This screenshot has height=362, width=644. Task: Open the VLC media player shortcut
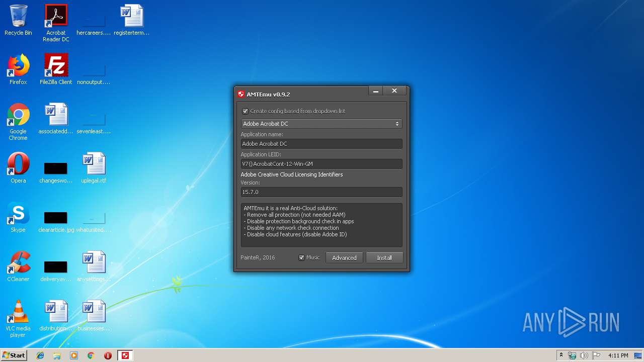18,319
